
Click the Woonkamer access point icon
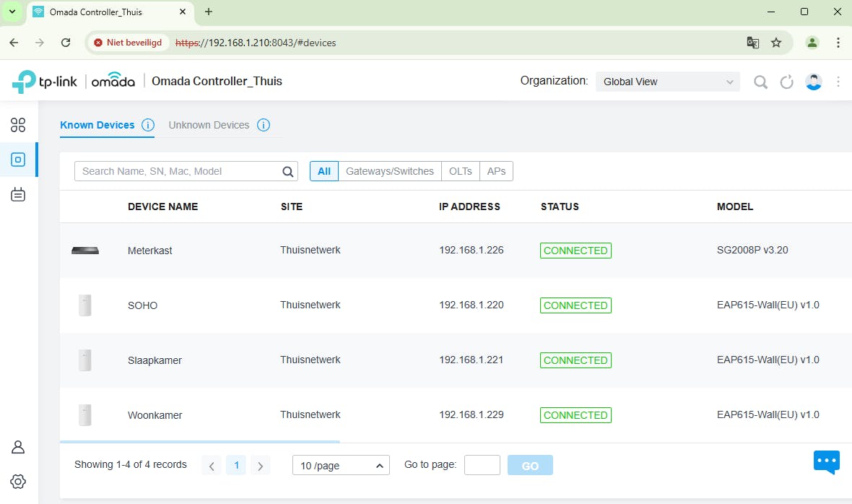(84, 415)
